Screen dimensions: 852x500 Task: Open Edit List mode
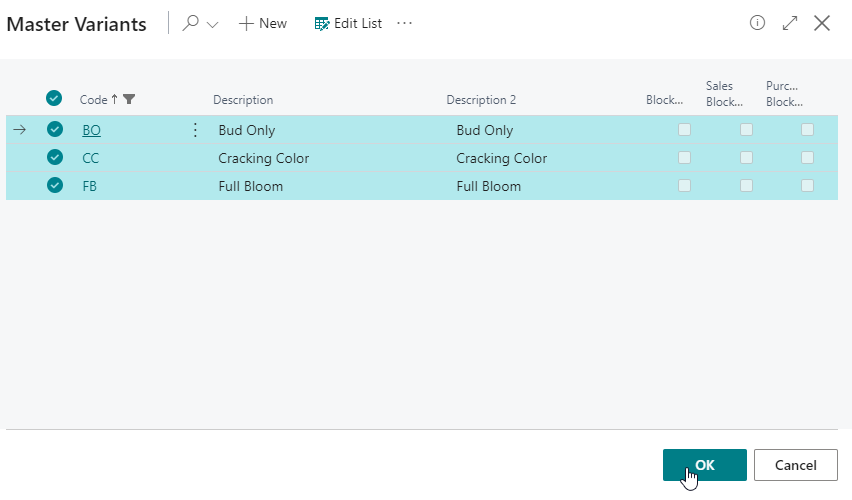348,23
